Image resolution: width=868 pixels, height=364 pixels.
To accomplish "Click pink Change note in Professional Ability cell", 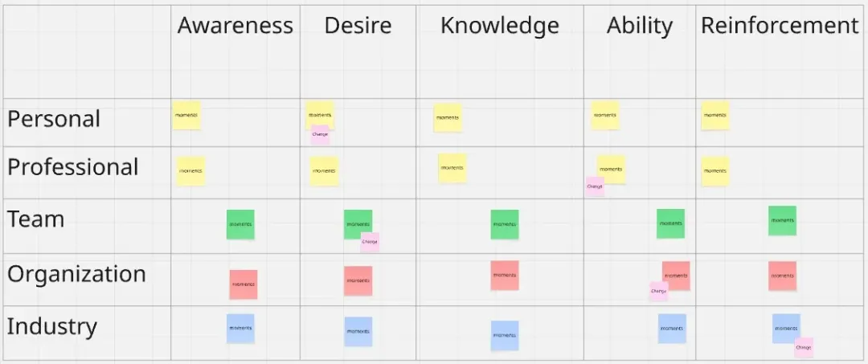I will (594, 187).
